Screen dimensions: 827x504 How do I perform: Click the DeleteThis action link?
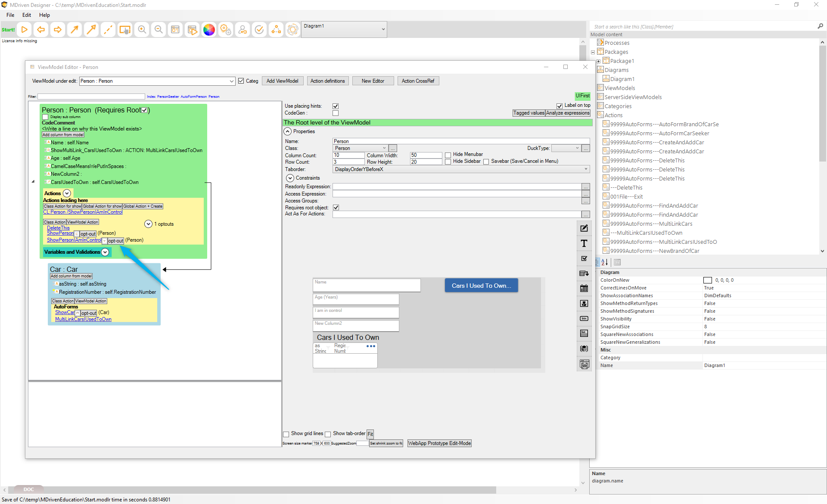[58, 228]
